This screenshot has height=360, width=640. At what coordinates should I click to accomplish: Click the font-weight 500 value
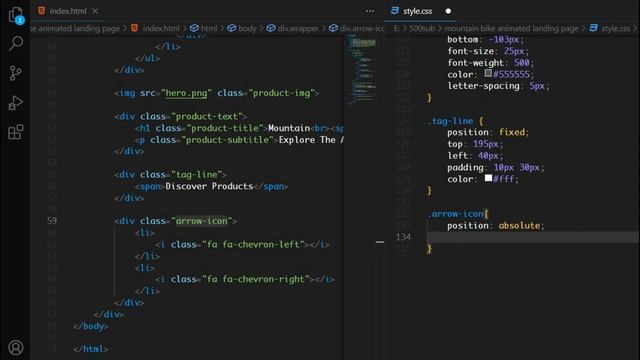point(522,63)
